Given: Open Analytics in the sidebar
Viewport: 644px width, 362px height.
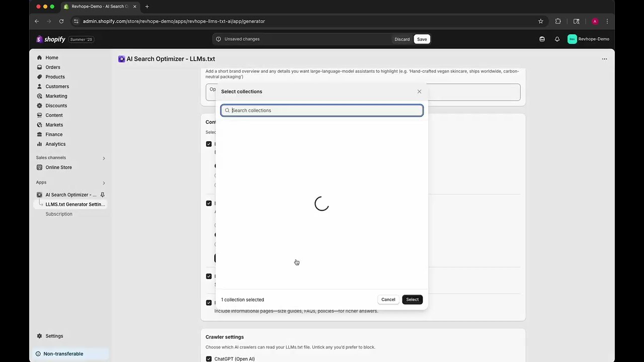Looking at the screenshot, I should (55, 144).
